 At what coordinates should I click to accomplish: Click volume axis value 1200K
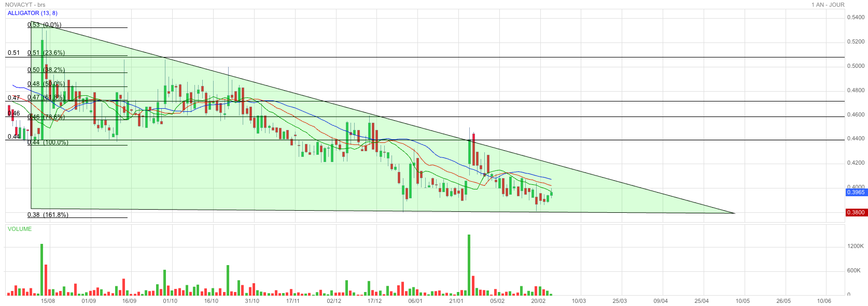coord(856,246)
